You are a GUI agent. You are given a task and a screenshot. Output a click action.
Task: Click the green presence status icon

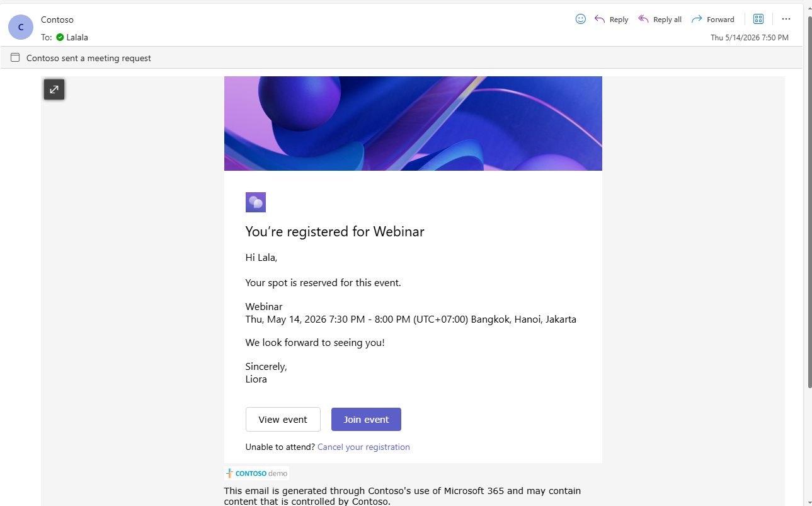click(x=60, y=37)
